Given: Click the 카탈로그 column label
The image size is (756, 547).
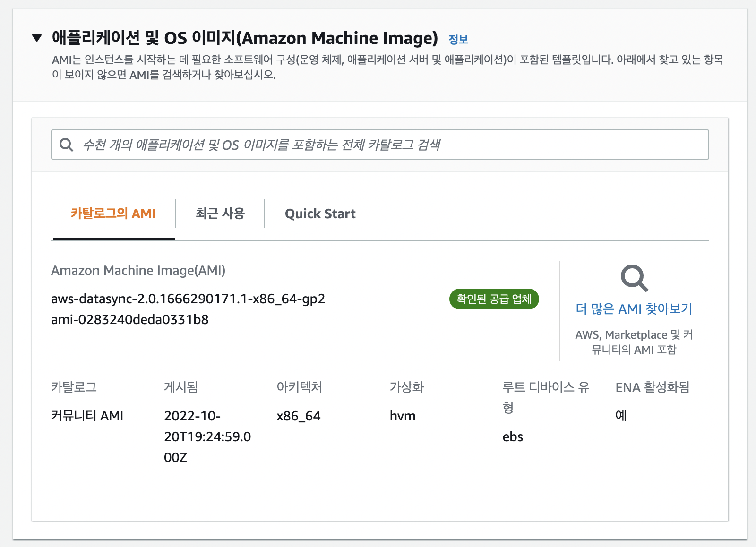Looking at the screenshot, I should pyautogui.click(x=74, y=387).
